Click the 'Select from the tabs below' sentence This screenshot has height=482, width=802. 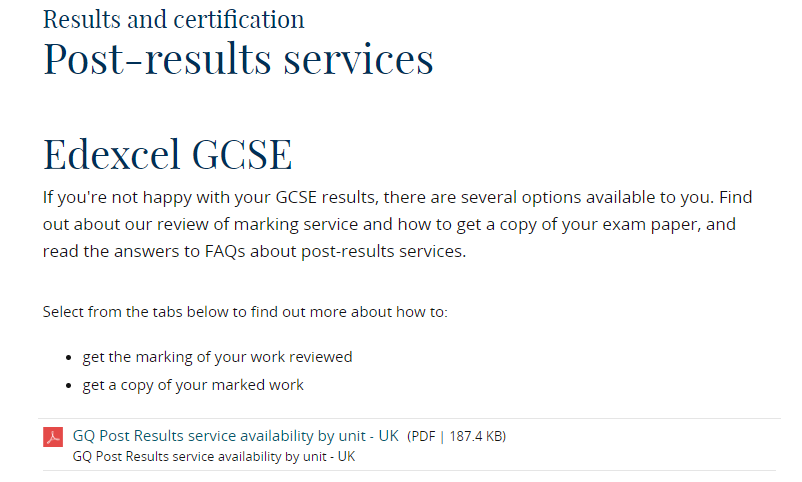pos(245,312)
